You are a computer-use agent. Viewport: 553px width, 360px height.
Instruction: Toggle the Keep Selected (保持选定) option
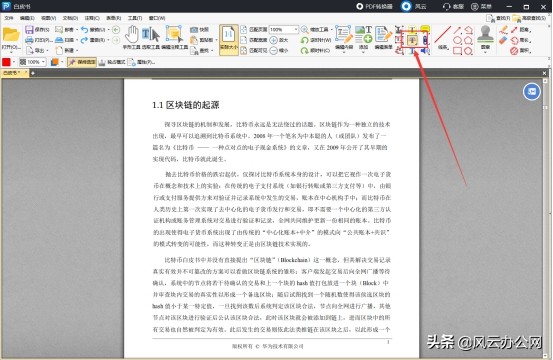coord(82,62)
